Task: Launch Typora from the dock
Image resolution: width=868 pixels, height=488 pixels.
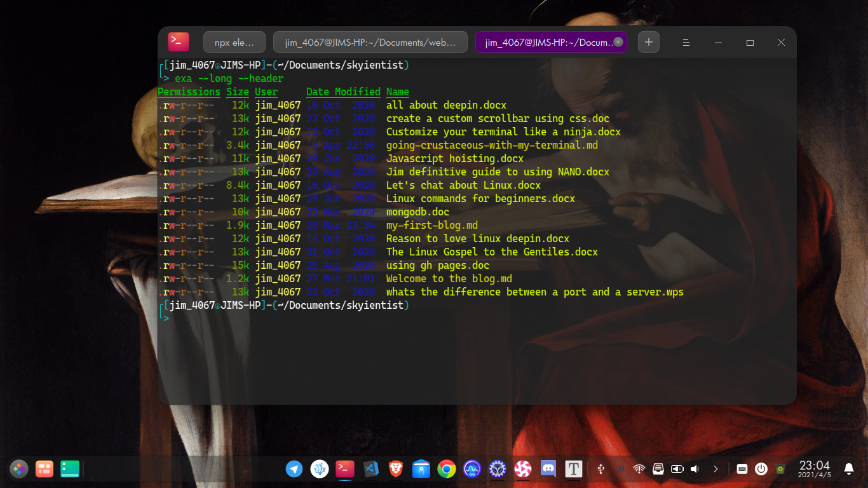Action: click(573, 469)
